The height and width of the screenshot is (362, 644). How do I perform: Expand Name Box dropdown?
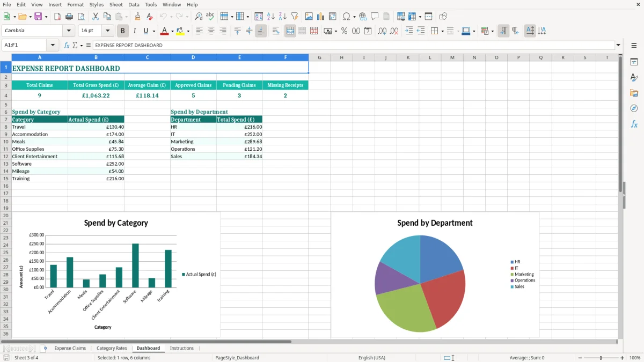(x=53, y=45)
